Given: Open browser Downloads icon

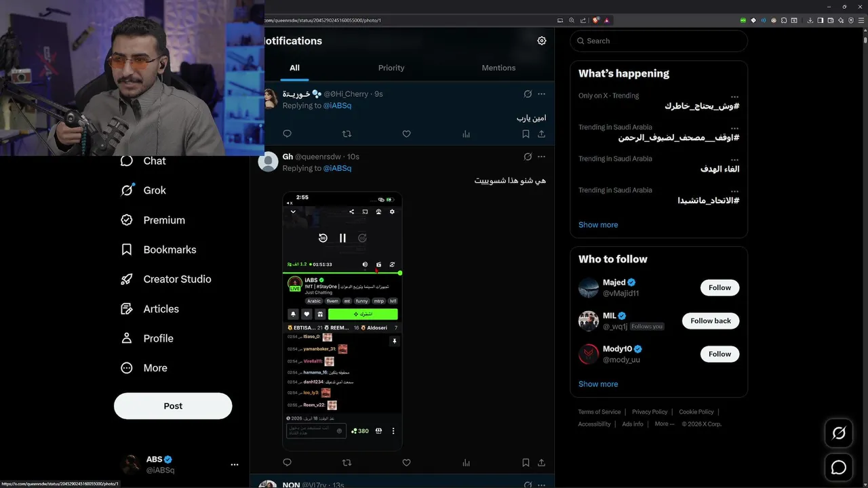Looking at the screenshot, I should point(810,20).
